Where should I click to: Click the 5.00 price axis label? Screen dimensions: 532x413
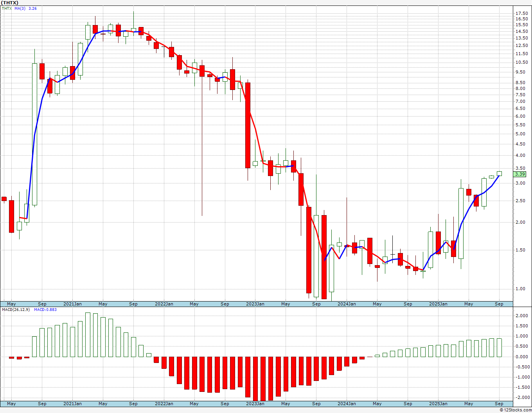[520, 134]
